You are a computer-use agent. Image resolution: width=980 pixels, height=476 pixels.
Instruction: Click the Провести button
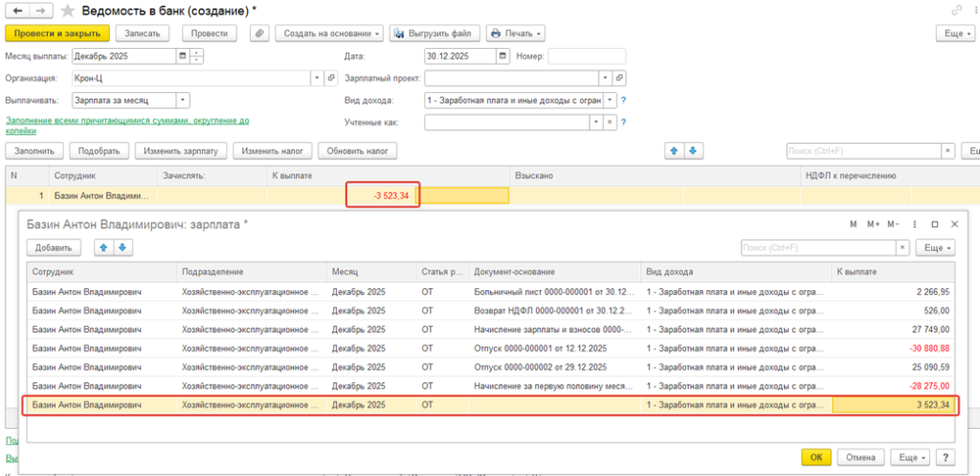(210, 34)
